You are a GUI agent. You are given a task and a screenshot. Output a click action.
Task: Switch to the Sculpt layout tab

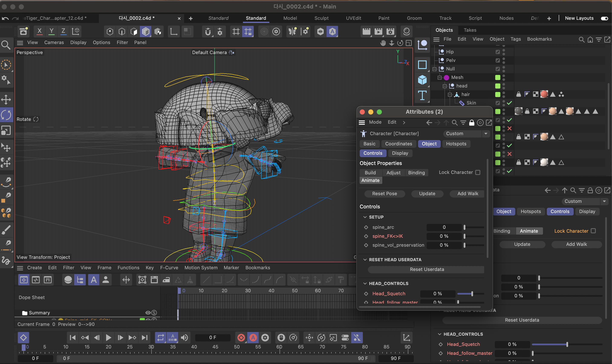click(321, 18)
